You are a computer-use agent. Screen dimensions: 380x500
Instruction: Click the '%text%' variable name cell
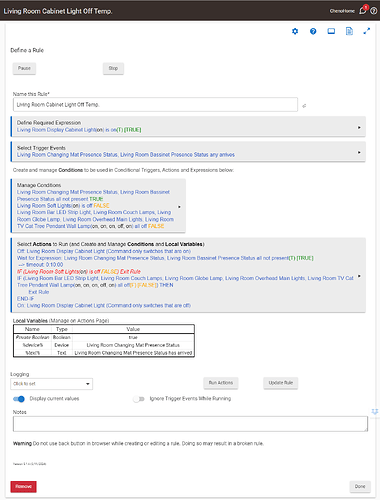(32, 353)
